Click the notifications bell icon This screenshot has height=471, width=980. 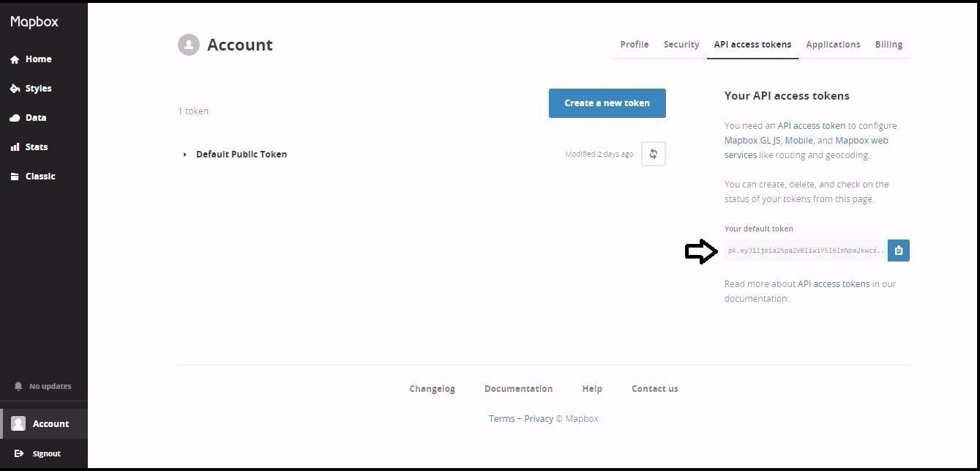pyautogui.click(x=18, y=386)
